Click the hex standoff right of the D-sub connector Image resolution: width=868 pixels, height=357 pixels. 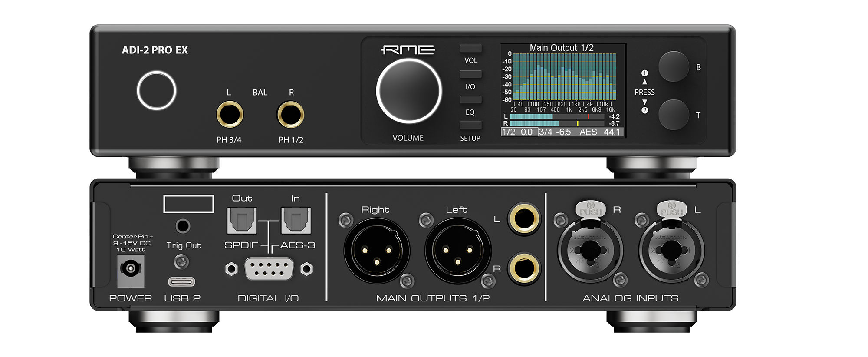tap(307, 269)
